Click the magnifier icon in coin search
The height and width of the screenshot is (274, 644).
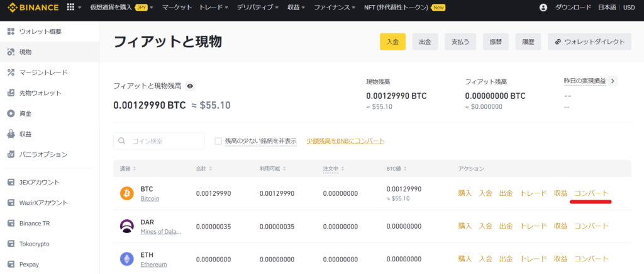122,141
